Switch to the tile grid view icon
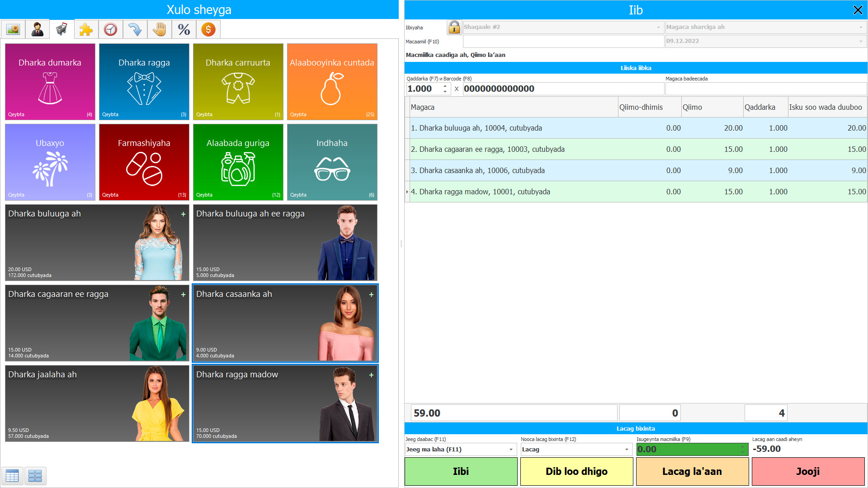868x488 pixels. point(35,475)
